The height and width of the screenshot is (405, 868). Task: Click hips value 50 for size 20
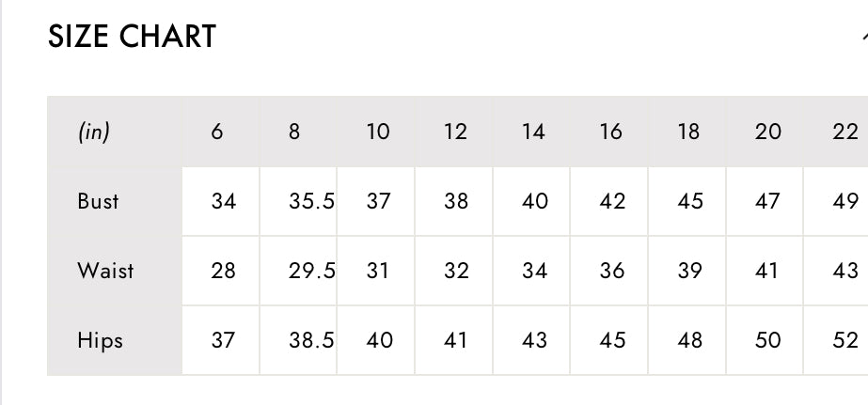[768, 340]
